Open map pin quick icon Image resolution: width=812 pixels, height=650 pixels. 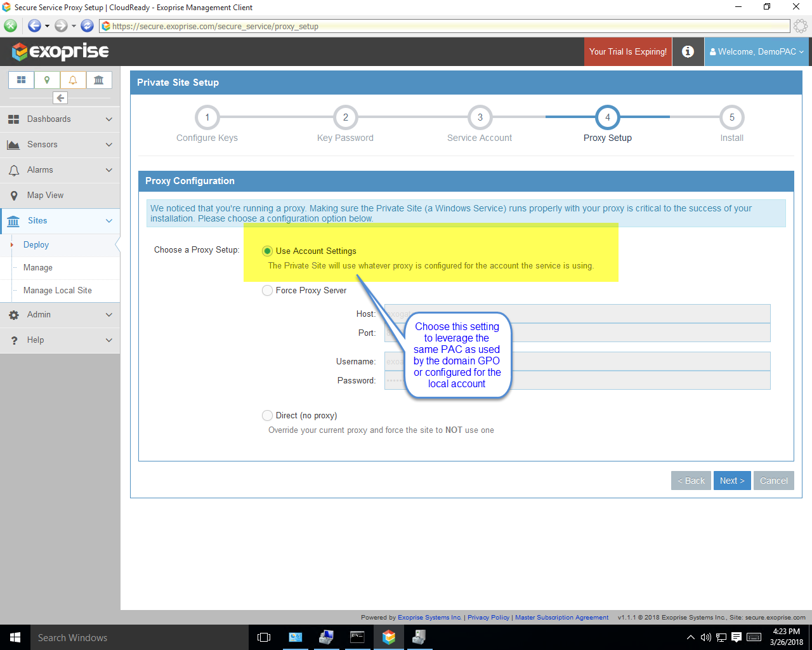pyautogui.click(x=47, y=80)
